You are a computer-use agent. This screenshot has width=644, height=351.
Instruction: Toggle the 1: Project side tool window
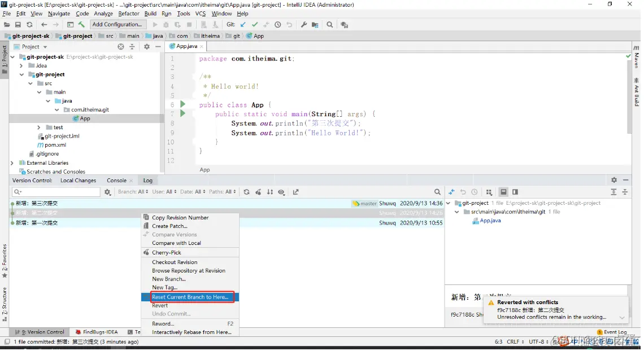tap(5, 59)
